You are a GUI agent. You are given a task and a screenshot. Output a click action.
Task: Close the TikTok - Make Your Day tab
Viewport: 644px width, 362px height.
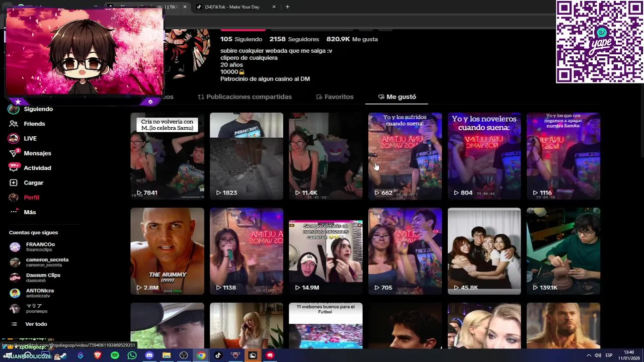click(274, 7)
